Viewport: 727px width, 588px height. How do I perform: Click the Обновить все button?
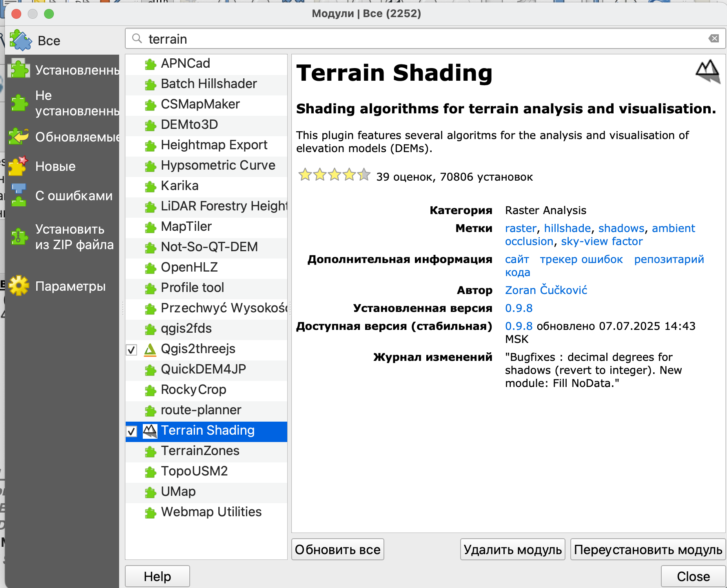pos(337,550)
